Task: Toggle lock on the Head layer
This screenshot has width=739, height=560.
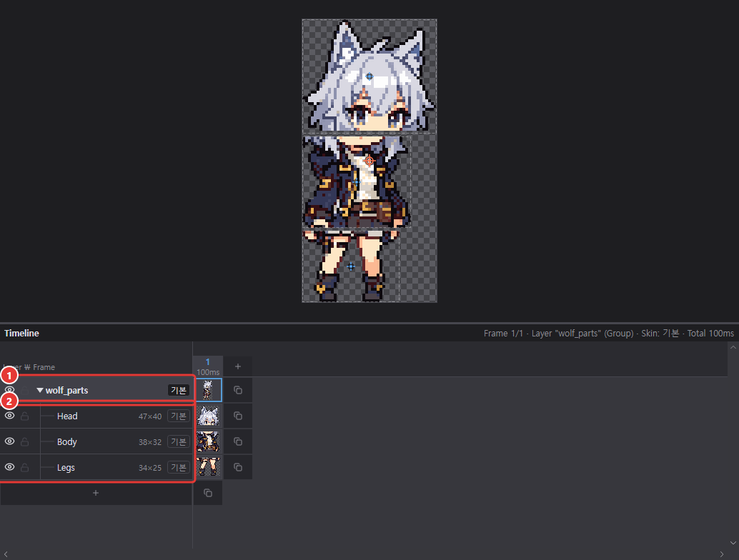Action: pos(24,416)
